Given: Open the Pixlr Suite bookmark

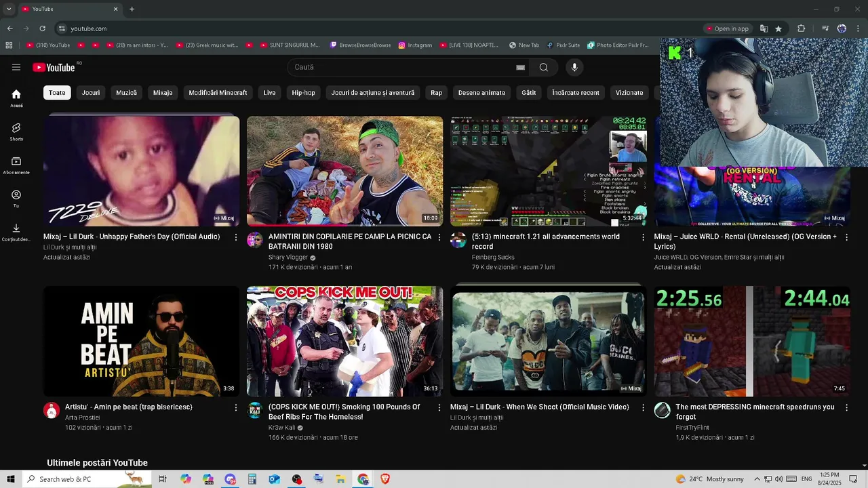Looking at the screenshot, I should (562, 45).
